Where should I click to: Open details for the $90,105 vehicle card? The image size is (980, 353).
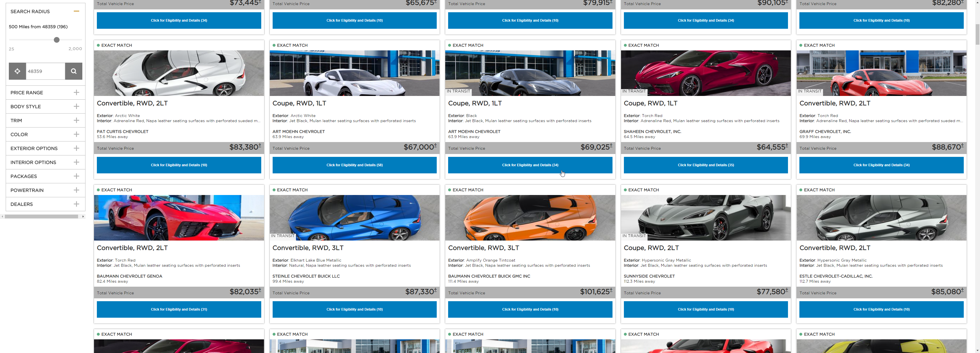pos(706,20)
